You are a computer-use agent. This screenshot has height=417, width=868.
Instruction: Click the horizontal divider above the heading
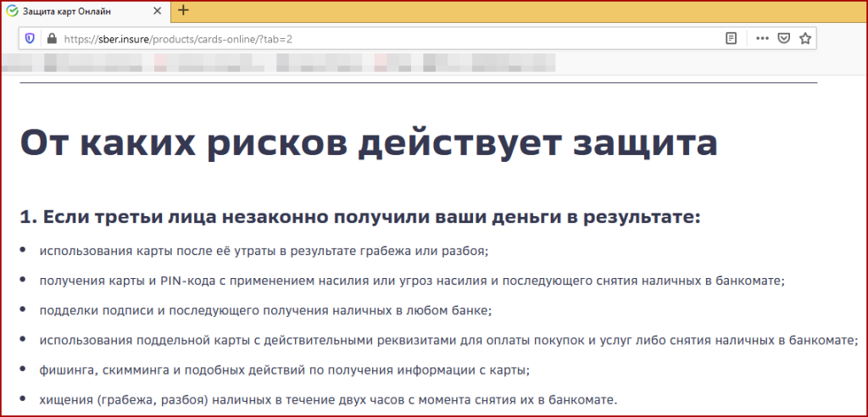419,83
